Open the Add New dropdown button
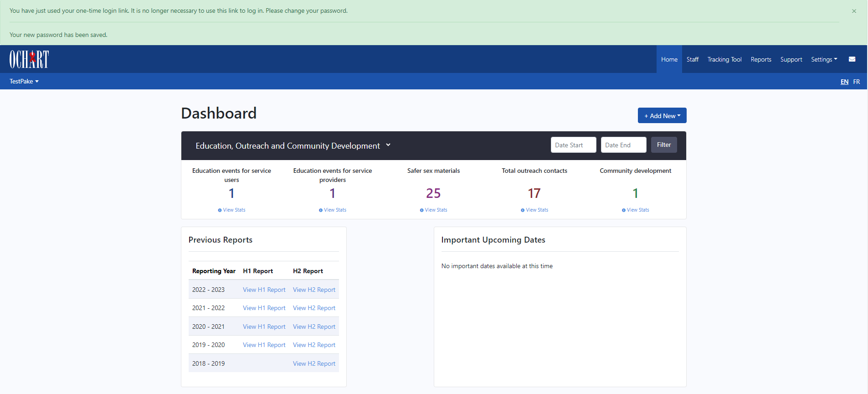The image size is (868, 394). (662, 115)
